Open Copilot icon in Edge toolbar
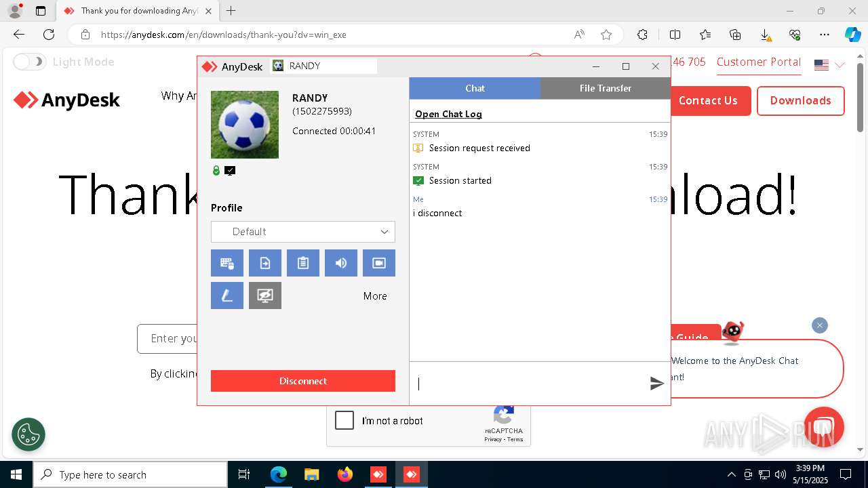This screenshot has height=488, width=868. (x=852, y=35)
